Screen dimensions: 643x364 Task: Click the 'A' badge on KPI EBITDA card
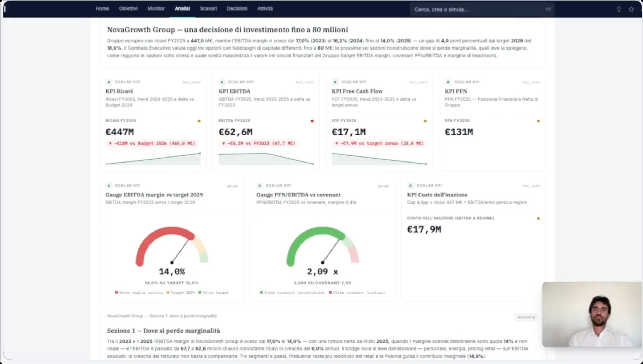click(x=222, y=82)
